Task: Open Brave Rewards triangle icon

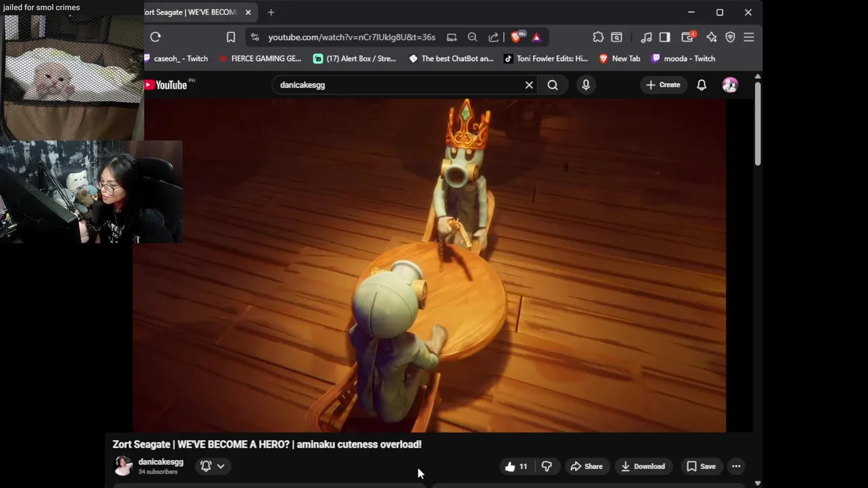Action: coord(536,37)
